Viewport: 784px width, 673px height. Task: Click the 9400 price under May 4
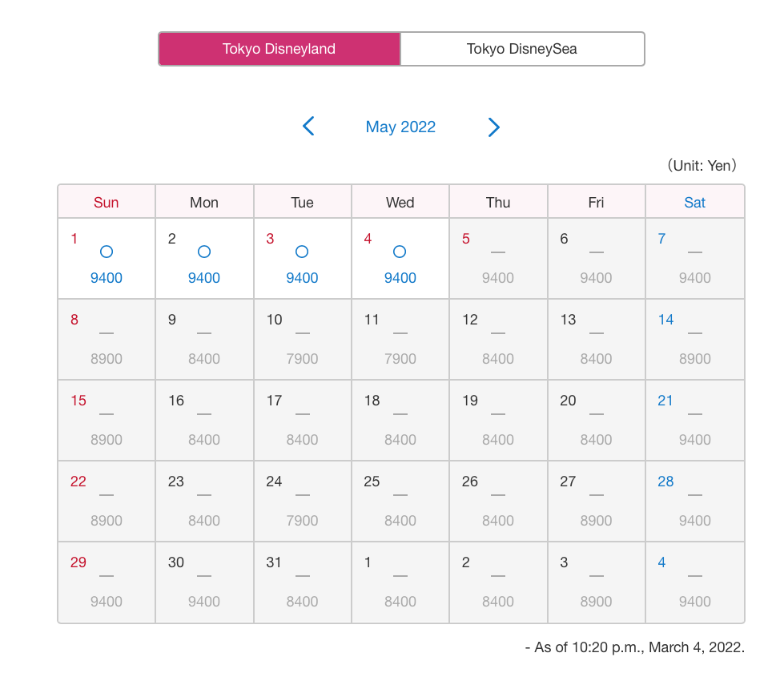pyautogui.click(x=400, y=278)
